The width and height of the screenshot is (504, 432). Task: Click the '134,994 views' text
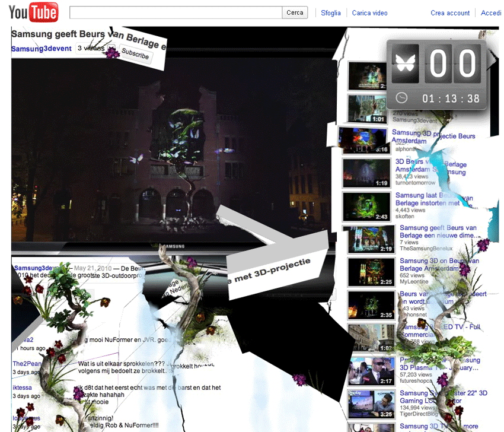(x=417, y=408)
